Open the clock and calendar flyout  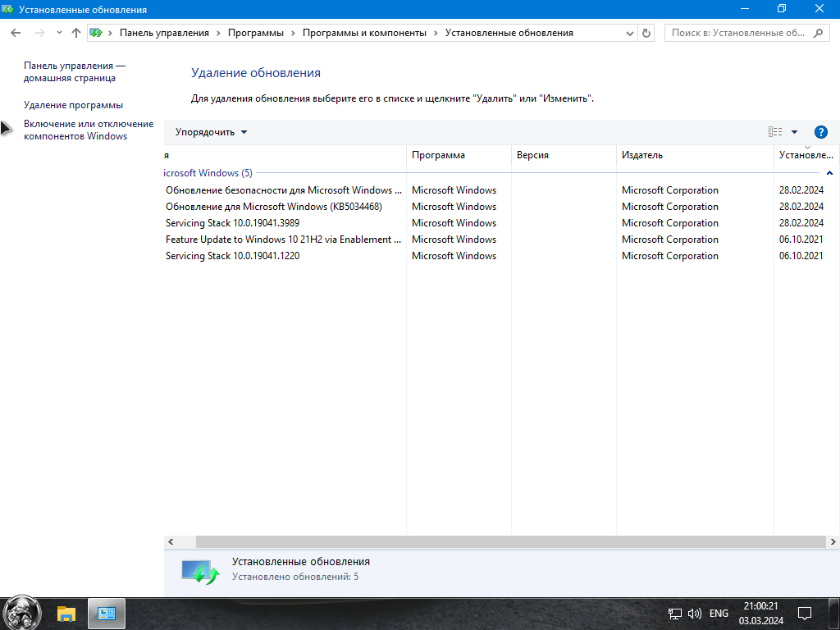click(760, 614)
